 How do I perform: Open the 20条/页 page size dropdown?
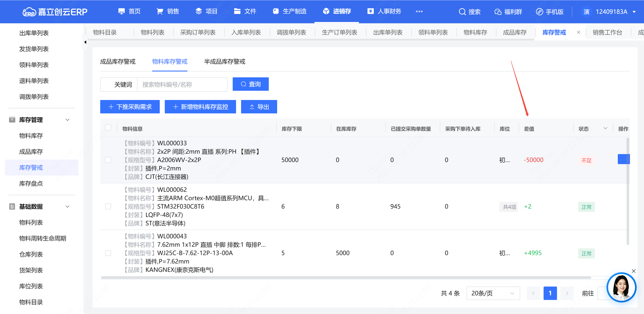(493, 293)
